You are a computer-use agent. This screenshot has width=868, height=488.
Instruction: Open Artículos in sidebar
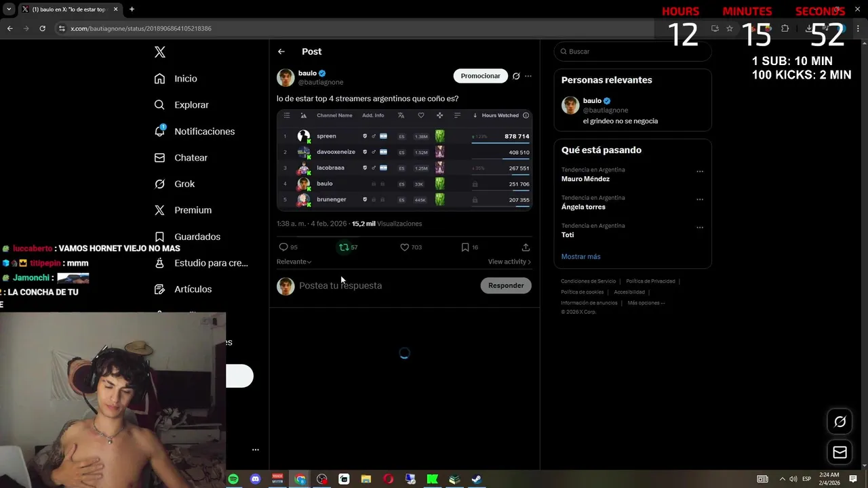click(182, 289)
